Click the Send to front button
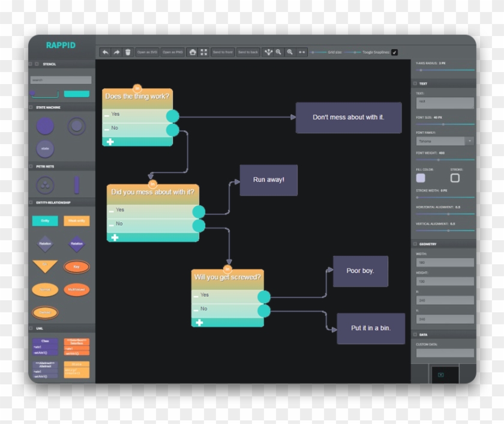 [x=223, y=52]
